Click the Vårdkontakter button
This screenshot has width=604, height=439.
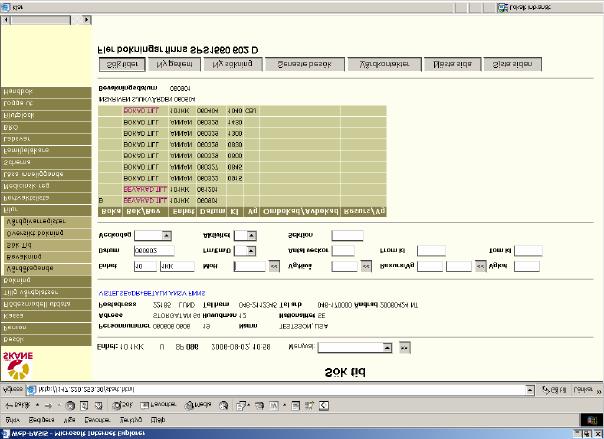click(x=384, y=64)
